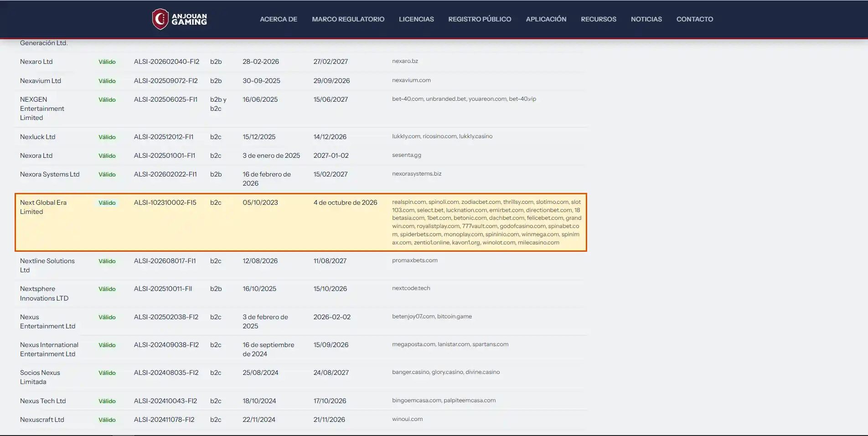Click the lukkly.com, ricosino.com domains
The width and height of the screenshot is (868, 436).
(x=442, y=136)
